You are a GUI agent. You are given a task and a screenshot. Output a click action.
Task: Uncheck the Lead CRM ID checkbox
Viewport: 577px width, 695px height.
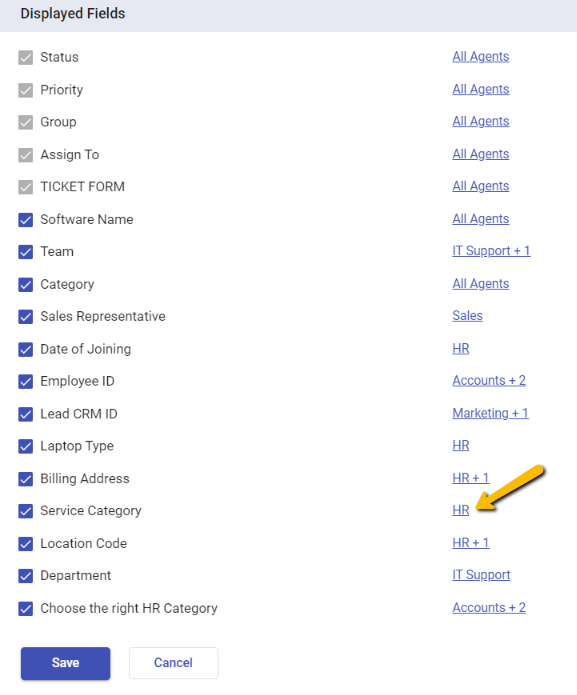pyautogui.click(x=26, y=414)
